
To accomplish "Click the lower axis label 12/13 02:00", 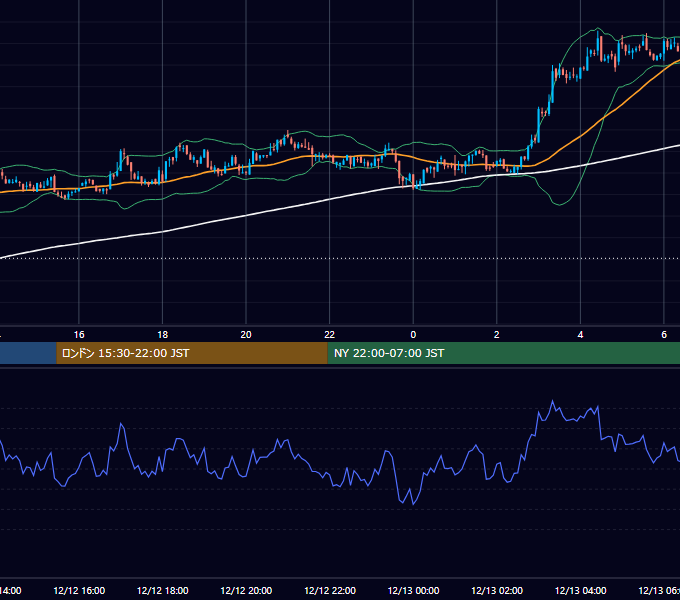I will click(497, 590).
